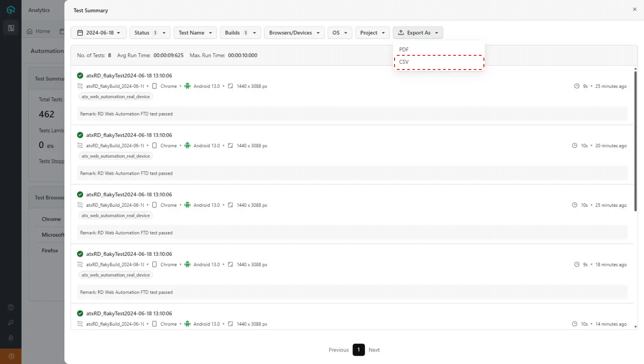Open the OS filter dropdown

click(x=340, y=32)
